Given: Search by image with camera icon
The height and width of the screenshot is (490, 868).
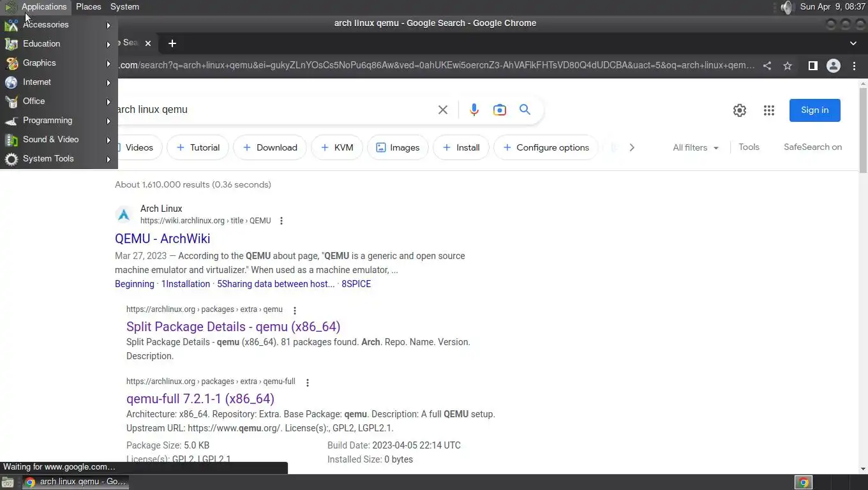Looking at the screenshot, I should pos(500,110).
